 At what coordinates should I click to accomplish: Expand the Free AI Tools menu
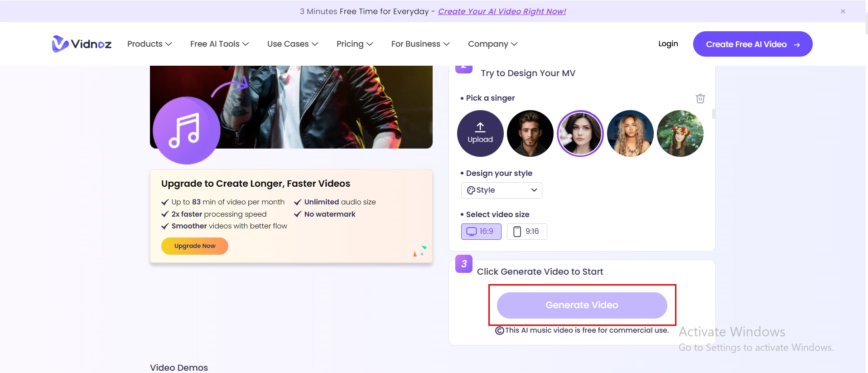(220, 44)
